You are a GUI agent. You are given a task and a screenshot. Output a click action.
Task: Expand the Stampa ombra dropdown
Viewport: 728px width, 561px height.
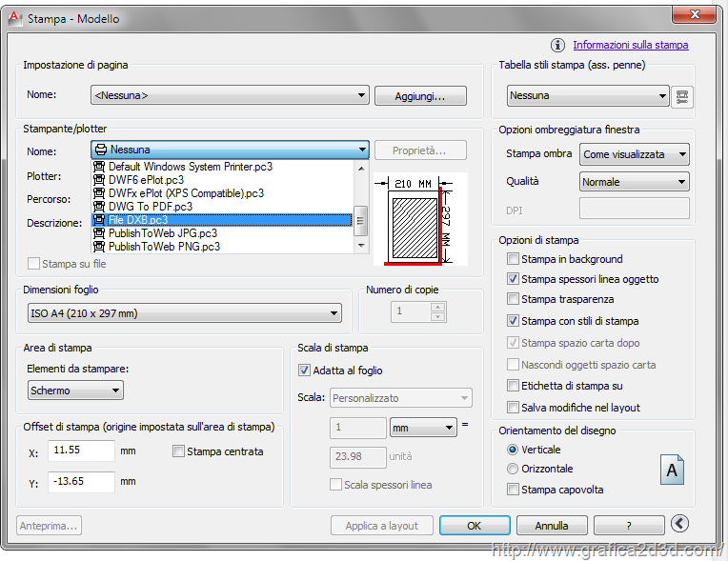(x=635, y=154)
